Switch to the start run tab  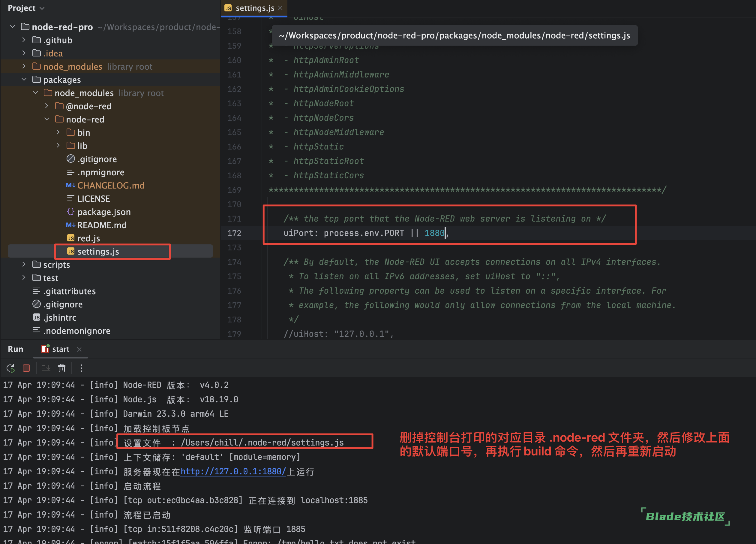pyautogui.click(x=61, y=349)
